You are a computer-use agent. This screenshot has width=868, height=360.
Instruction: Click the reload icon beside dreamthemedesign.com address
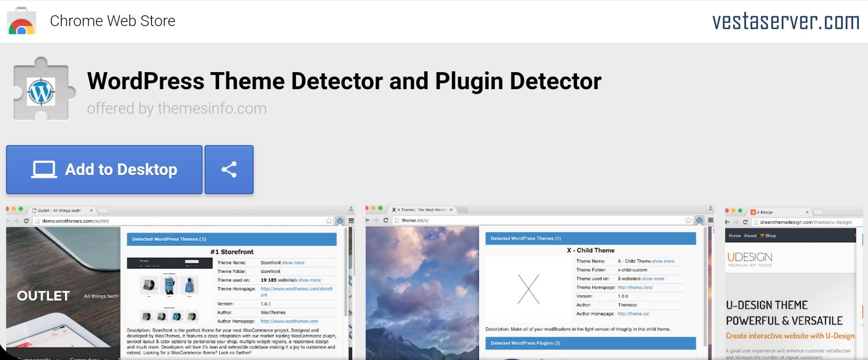(745, 222)
